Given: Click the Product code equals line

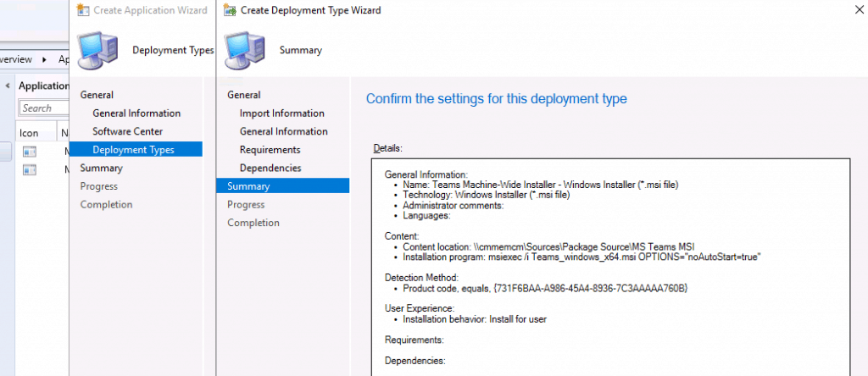Looking at the screenshot, I should 545,288.
